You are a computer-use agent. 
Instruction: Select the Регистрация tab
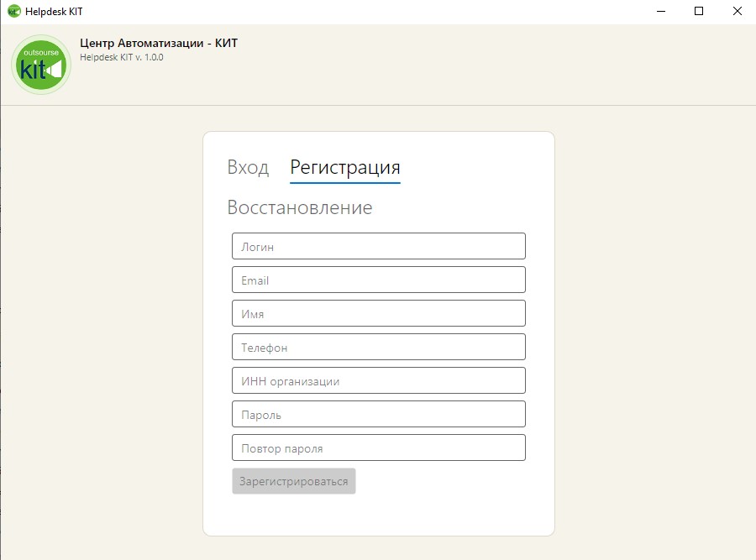[344, 167]
